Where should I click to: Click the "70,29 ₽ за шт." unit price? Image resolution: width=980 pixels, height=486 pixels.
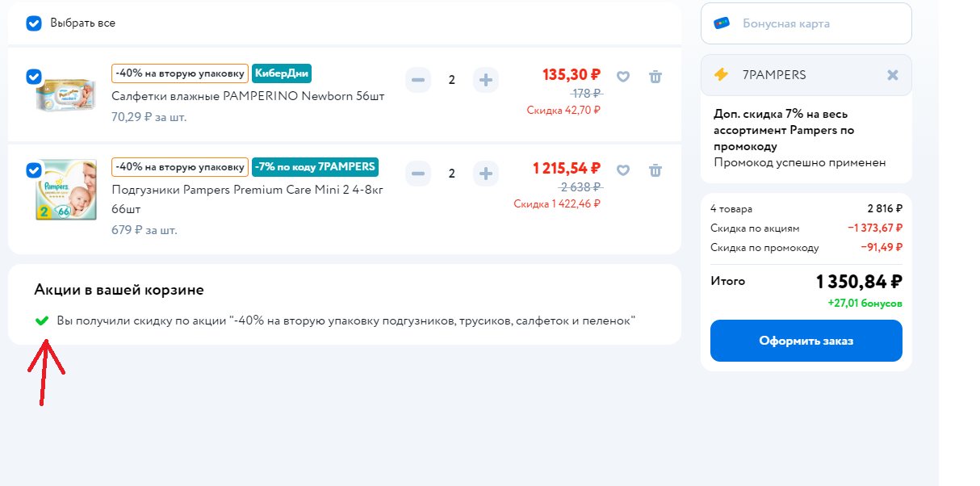coord(149,117)
